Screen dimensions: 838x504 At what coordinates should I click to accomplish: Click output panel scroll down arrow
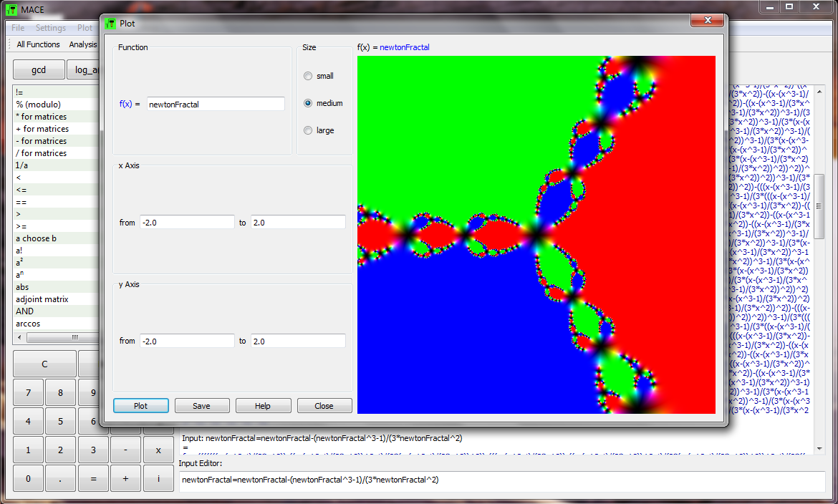click(x=820, y=449)
